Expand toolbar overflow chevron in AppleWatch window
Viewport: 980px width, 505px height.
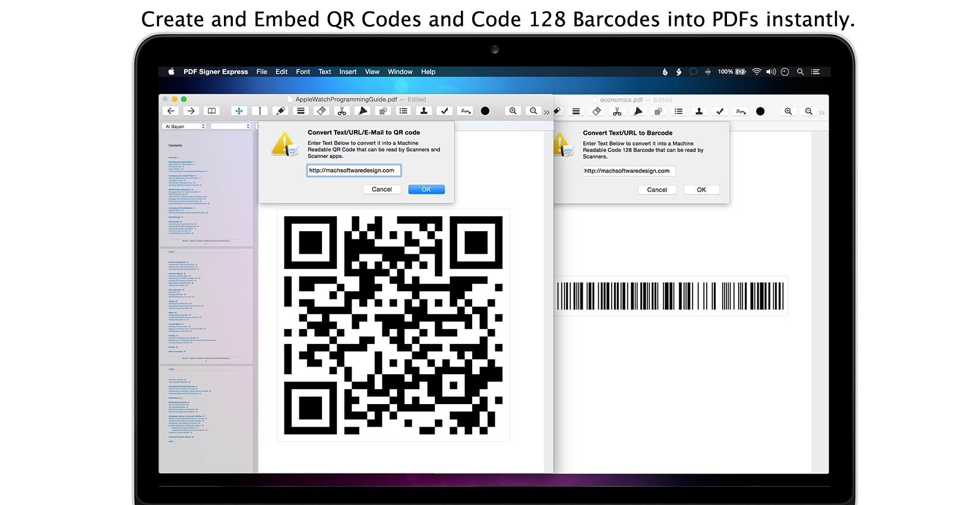coord(546,112)
